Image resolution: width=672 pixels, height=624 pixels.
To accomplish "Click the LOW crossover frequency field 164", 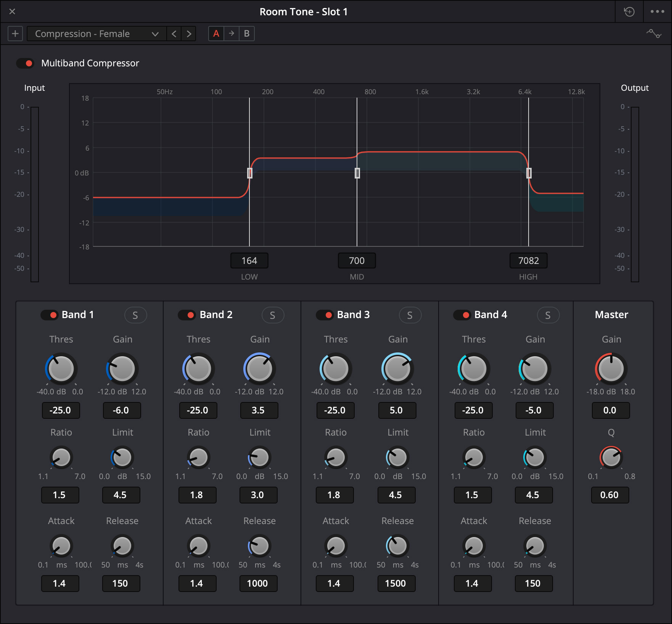I will click(x=249, y=261).
